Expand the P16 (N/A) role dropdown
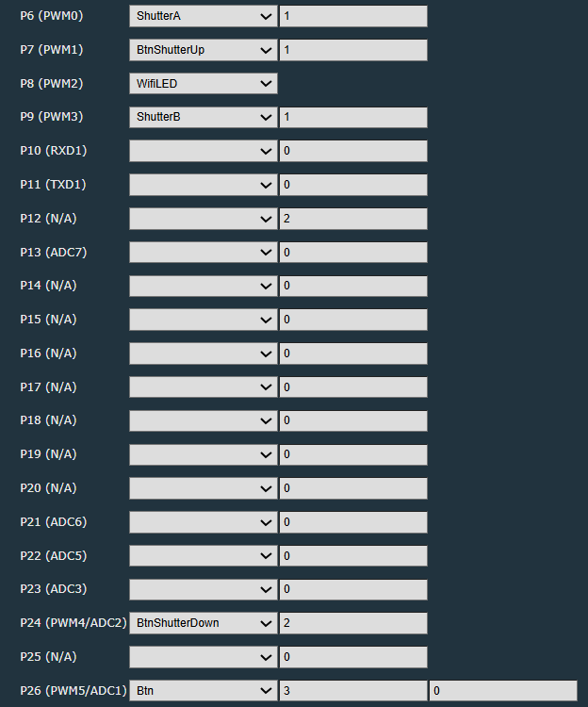The width and height of the screenshot is (588, 707). tap(203, 353)
